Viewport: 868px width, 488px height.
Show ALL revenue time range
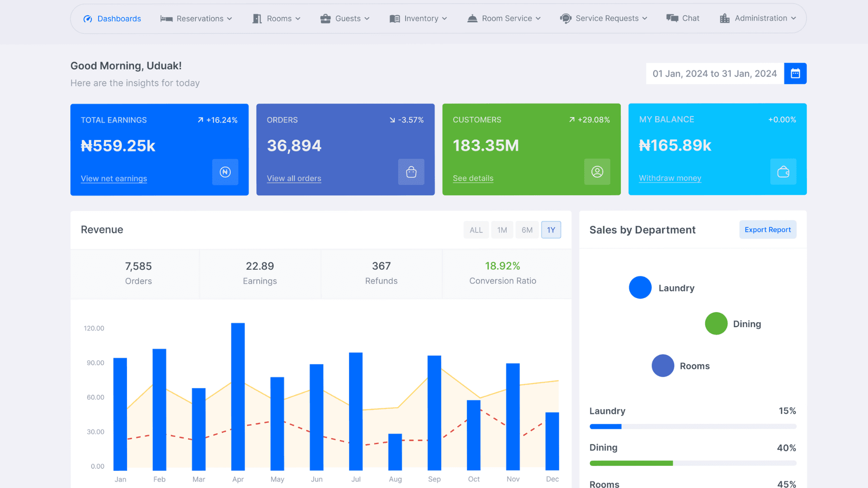[476, 230]
